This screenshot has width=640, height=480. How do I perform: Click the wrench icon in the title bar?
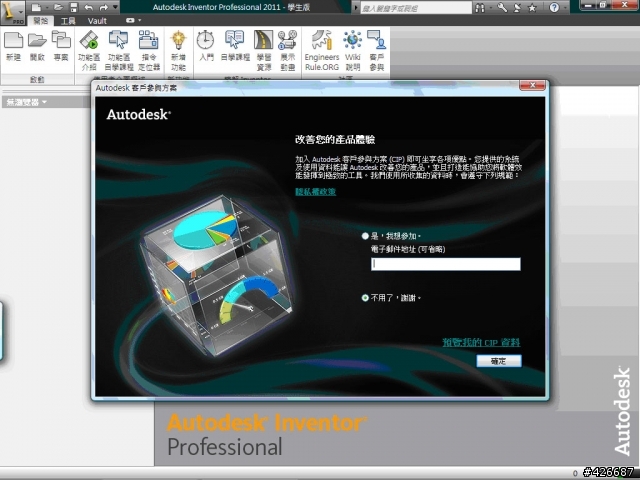(502, 7)
